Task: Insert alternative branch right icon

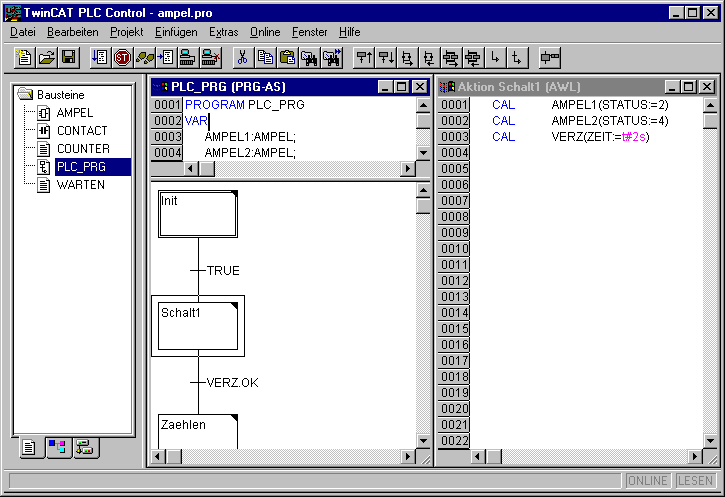Action: pyautogui.click(x=407, y=58)
